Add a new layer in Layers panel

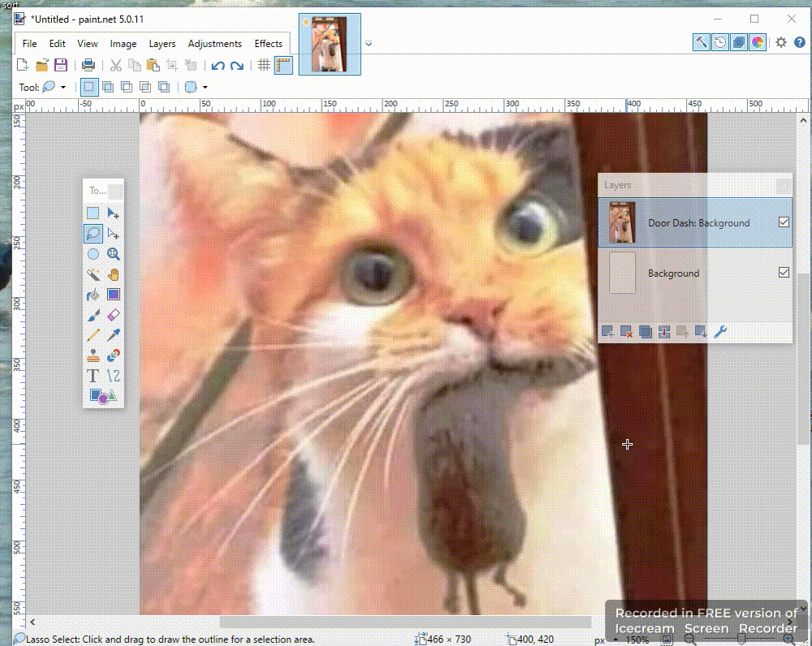pyautogui.click(x=607, y=332)
